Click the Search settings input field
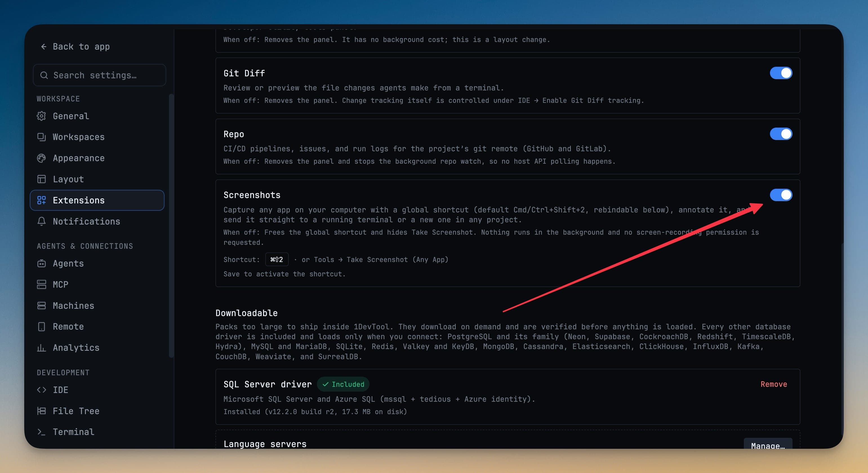Viewport: 868px width, 473px height. pos(99,75)
